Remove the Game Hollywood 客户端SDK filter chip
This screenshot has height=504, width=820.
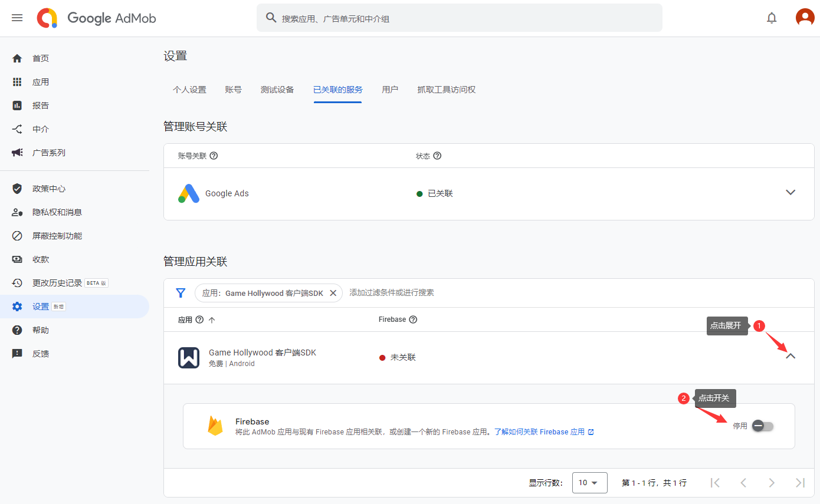click(x=333, y=293)
